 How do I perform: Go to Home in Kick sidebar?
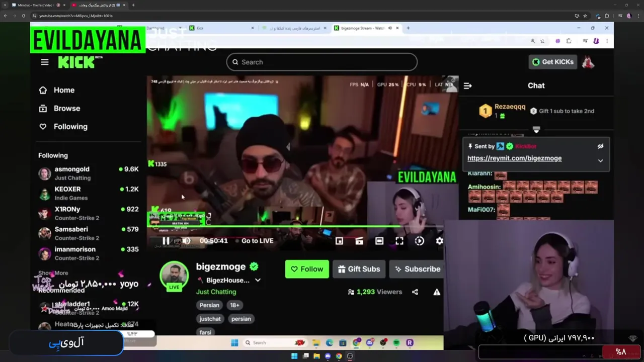57,90
